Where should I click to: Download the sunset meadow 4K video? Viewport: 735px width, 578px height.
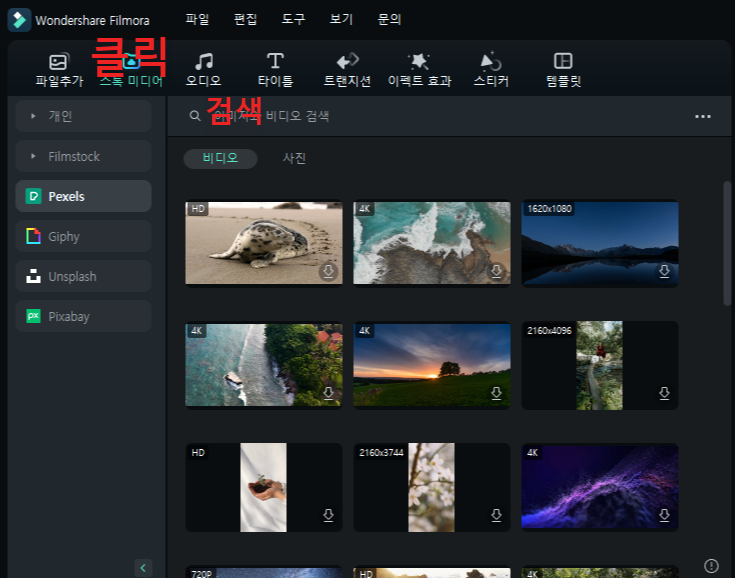(496, 393)
